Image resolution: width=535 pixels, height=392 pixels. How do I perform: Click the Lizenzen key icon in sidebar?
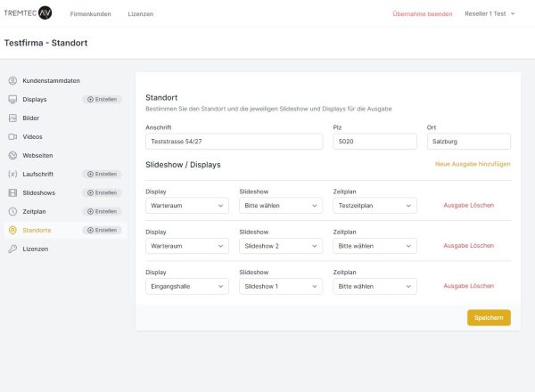pos(12,249)
